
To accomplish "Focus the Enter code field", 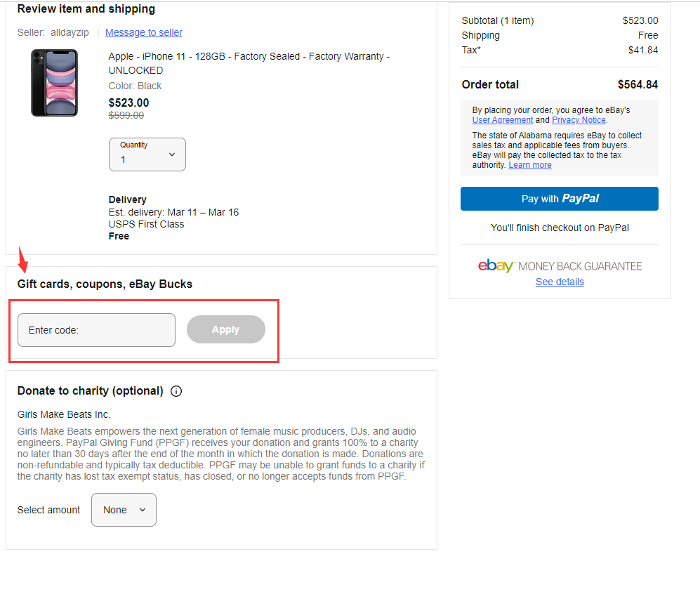I will click(96, 330).
